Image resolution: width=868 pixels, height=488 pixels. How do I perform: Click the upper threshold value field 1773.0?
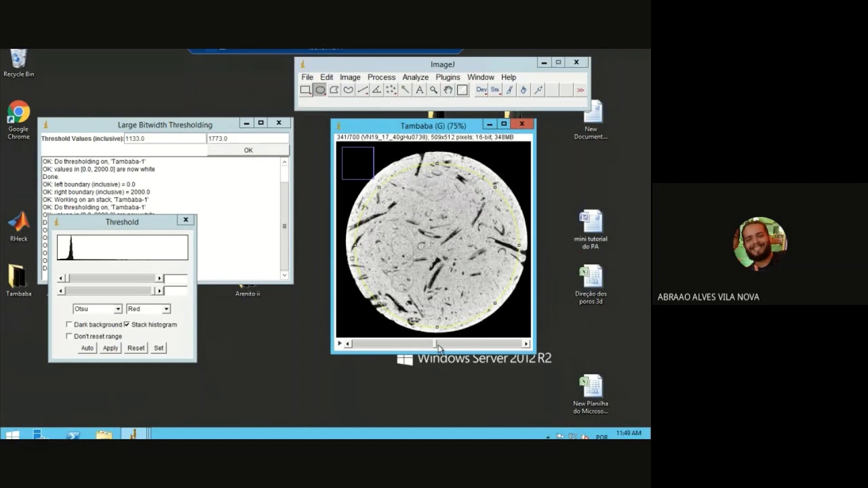coord(248,138)
